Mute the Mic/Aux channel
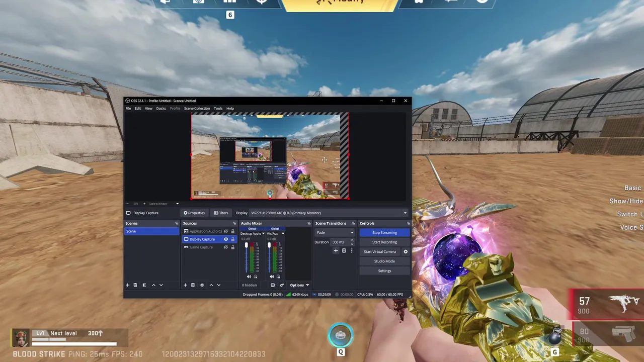The height and width of the screenshot is (362, 644). [x=272, y=277]
